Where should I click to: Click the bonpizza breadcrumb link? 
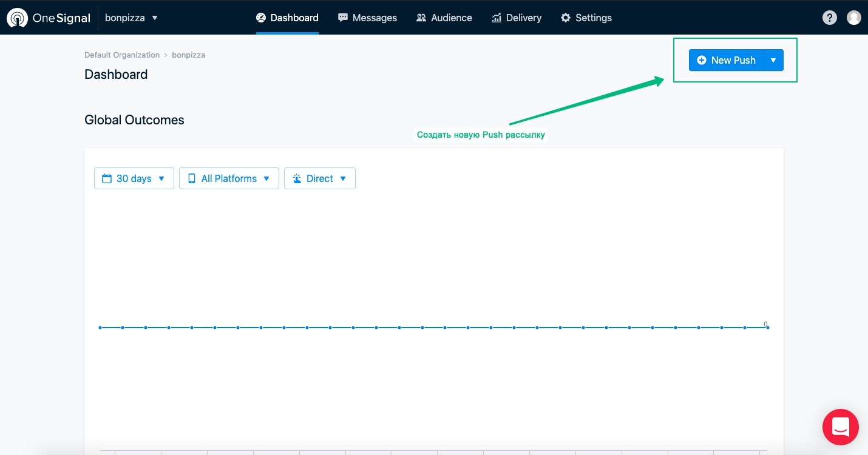pos(188,55)
